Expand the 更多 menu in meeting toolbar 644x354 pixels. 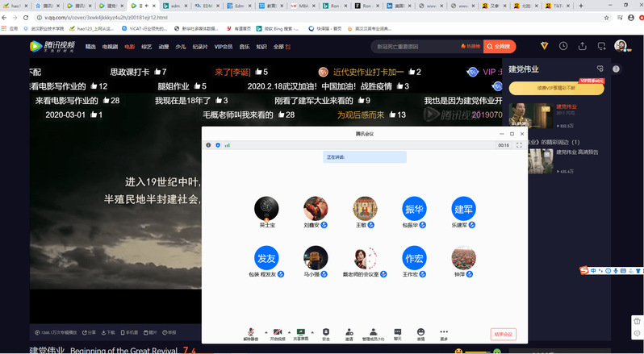tap(444, 332)
